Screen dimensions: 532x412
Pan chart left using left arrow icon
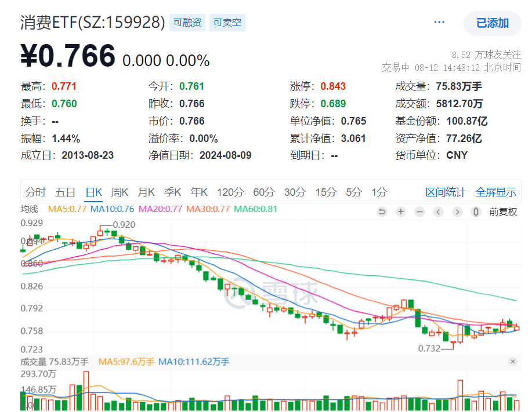click(437, 212)
